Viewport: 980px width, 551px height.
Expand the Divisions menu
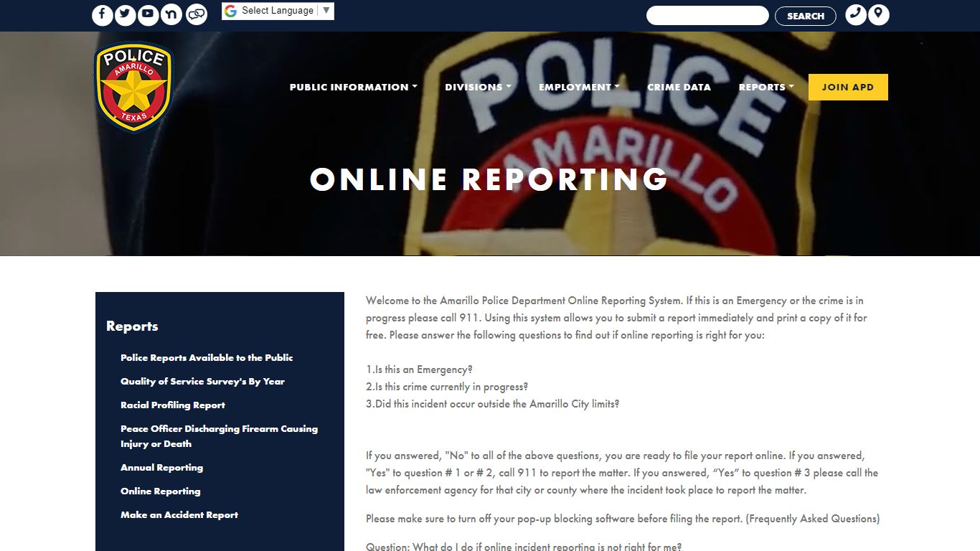(478, 87)
